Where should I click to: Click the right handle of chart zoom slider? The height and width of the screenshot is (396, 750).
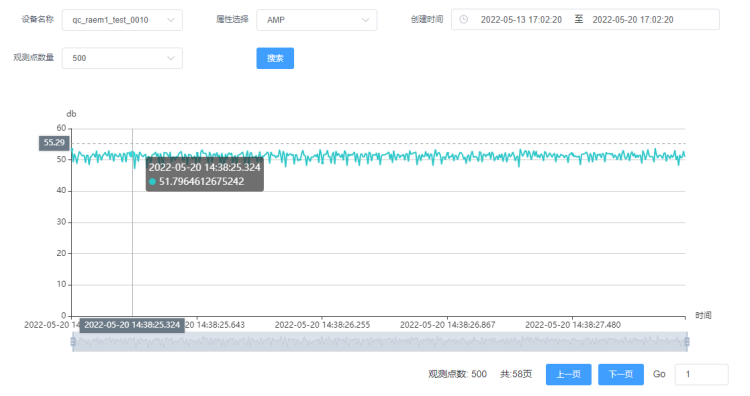click(x=687, y=341)
